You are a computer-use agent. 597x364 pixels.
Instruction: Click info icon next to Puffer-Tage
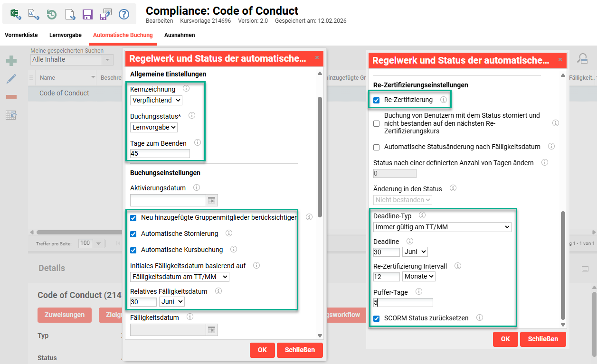point(418,291)
